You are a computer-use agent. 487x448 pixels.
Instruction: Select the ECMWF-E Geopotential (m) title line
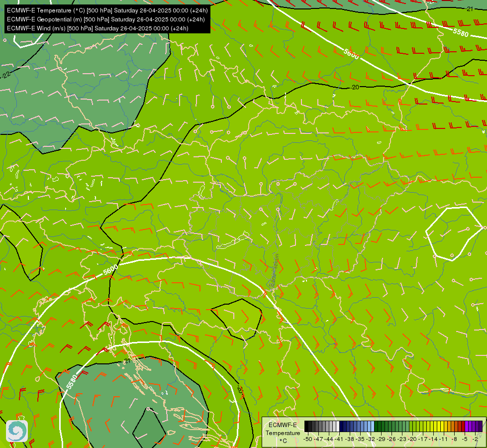tap(105, 19)
